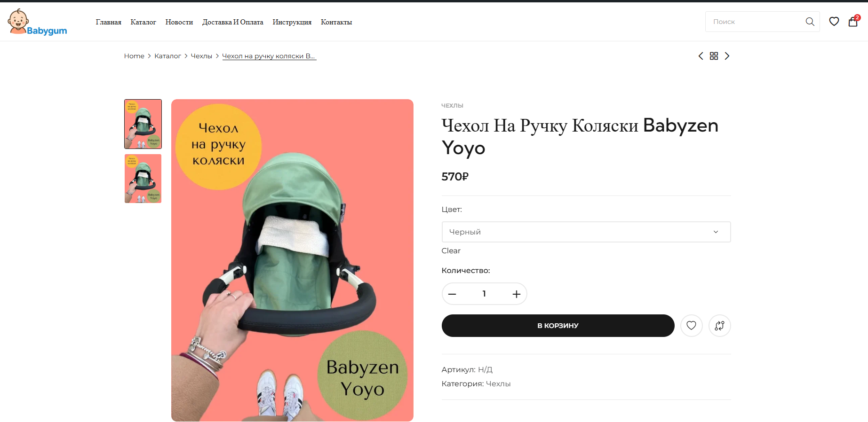Go to the next product arrow
Screen dimensions: 868x422
coord(727,56)
